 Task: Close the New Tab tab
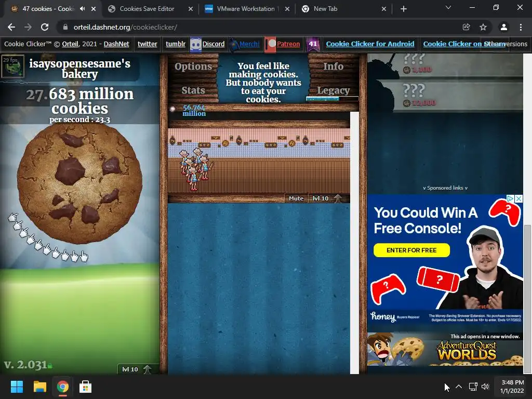(x=384, y=9)
